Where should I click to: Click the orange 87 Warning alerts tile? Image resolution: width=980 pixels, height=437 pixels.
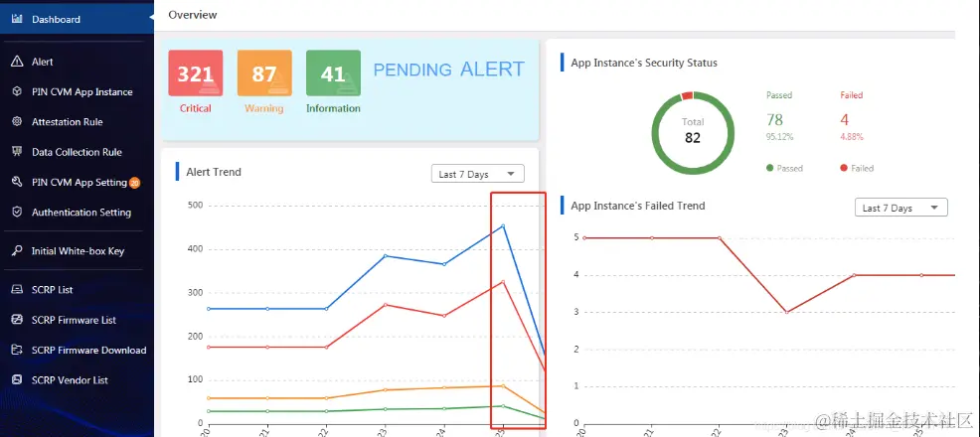(x=264, y=73)
